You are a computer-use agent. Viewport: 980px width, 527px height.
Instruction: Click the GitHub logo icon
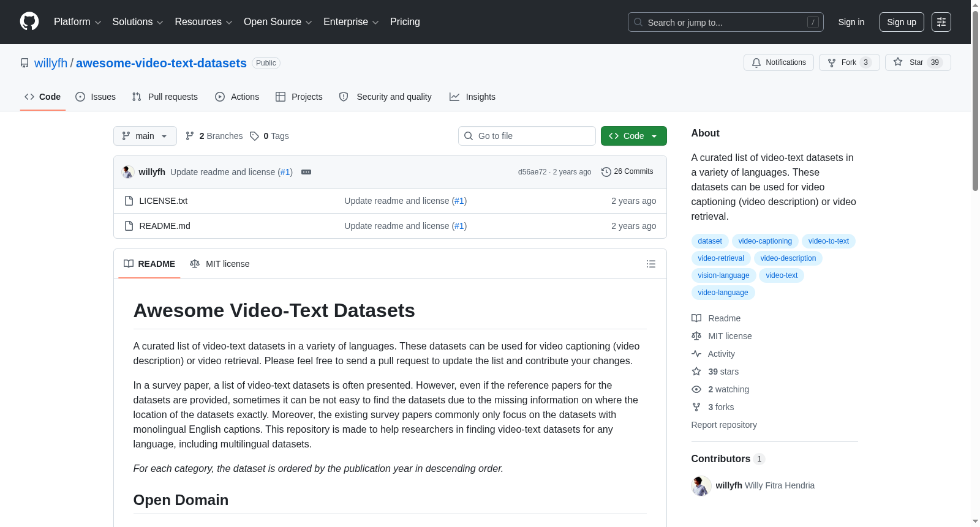29,21
